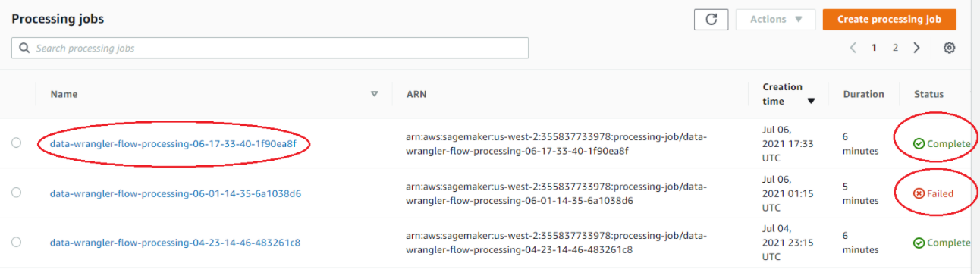Open job data-wrangler-flow-processing-04-23-14-46-483261c8

click(x=175, y=243)
